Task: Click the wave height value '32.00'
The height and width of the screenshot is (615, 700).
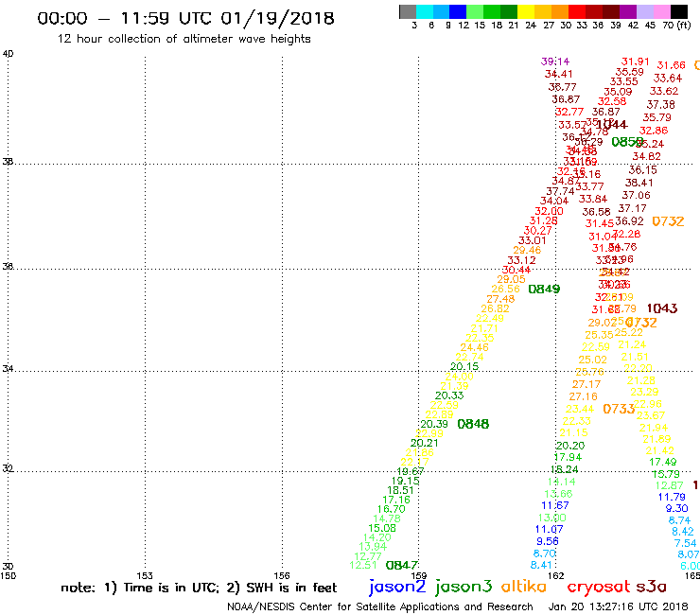Action: pos(549,211)
